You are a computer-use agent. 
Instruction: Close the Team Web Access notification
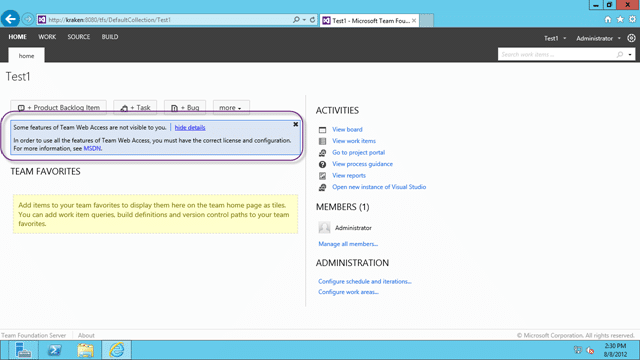tap(296, 124)
